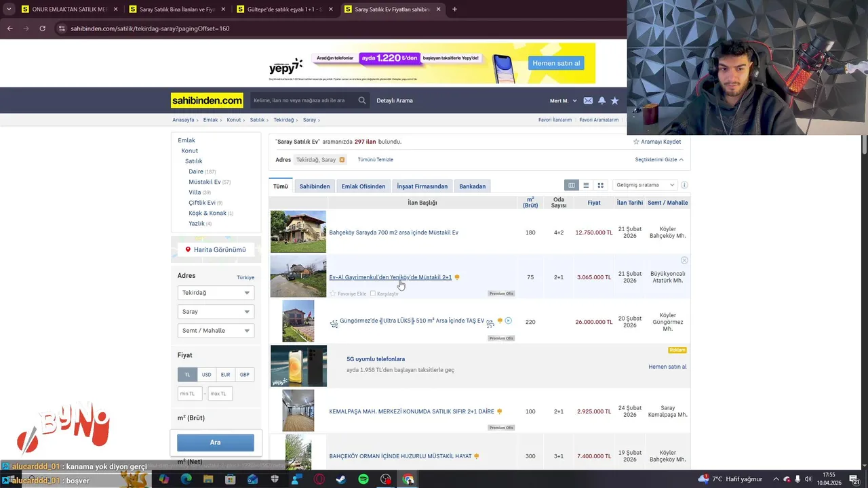The height and width of the screenshot is (488, 868).
Task: Open KEMALPAŞA MAH. MERKEZİ KONUMDA listing
Action: (x=412, y=411)
